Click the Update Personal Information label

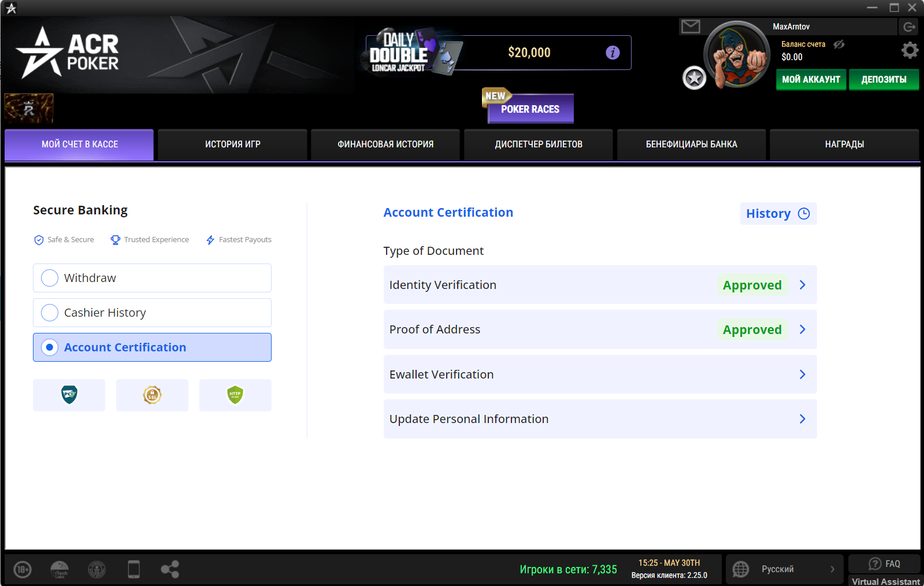[469, 419]
